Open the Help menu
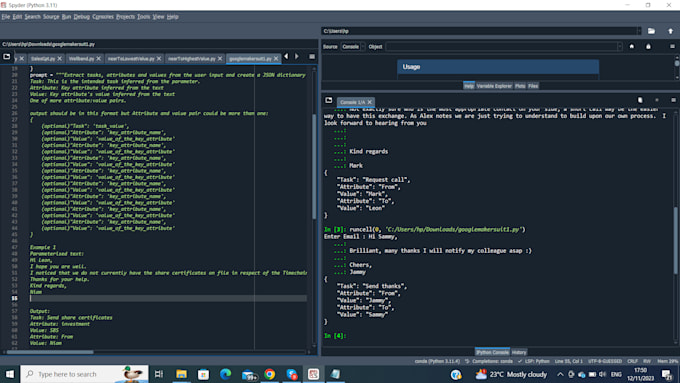The width and height of the screenshot is (680, 383). pos(173,17)
